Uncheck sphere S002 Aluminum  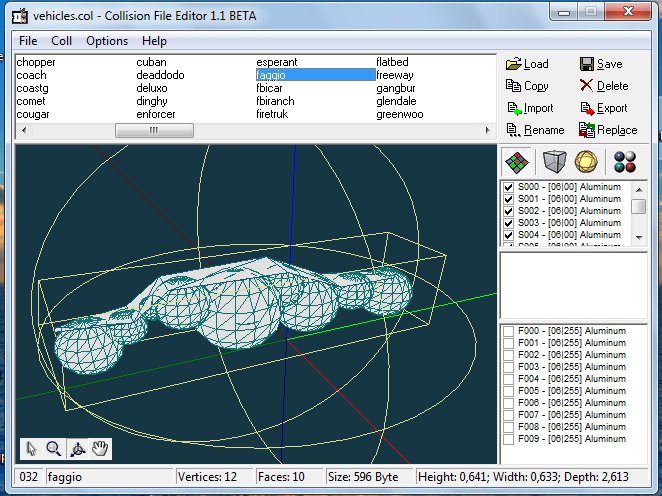[x=508, y=211]
